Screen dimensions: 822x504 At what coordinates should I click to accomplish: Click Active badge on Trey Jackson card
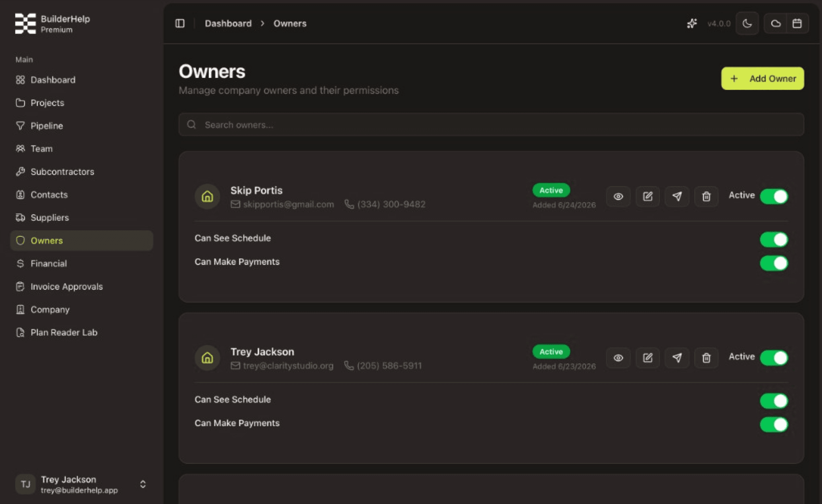click(551, 351)
